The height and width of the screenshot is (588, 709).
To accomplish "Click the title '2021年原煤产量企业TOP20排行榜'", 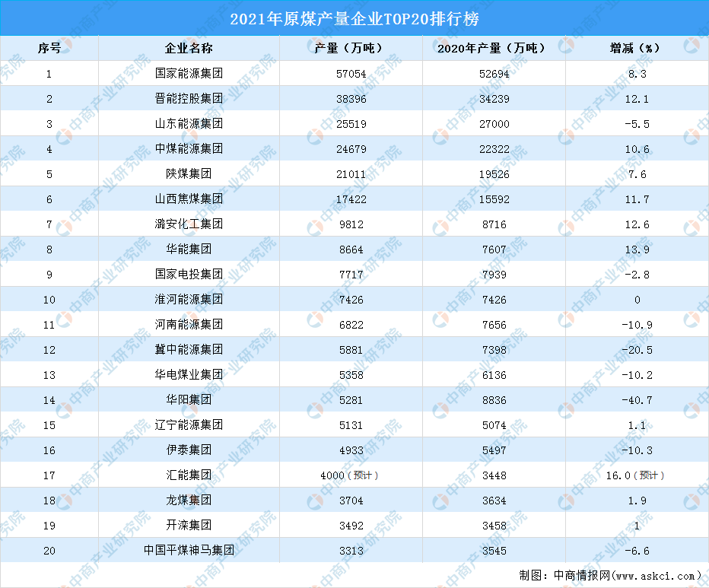I will coord(354,18).
